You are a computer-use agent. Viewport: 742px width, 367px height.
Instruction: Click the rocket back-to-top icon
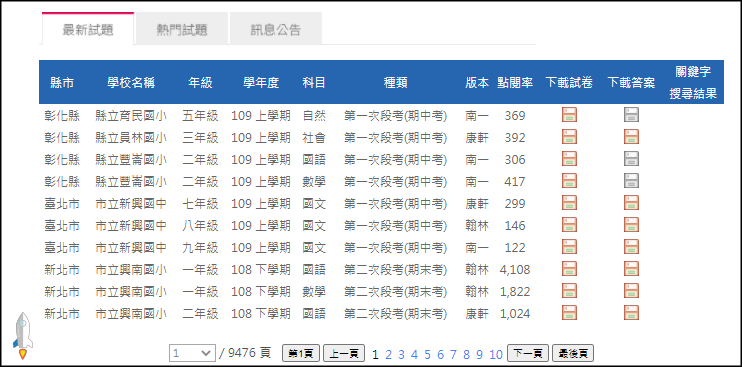point(22,335)
